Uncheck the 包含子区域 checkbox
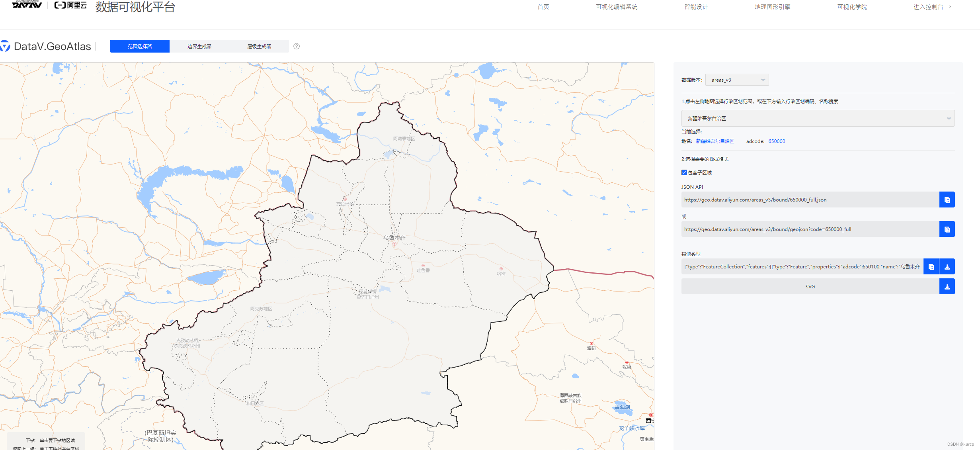Image resolution: width=980 pixels, height=450 pixels. pos(684,172)
